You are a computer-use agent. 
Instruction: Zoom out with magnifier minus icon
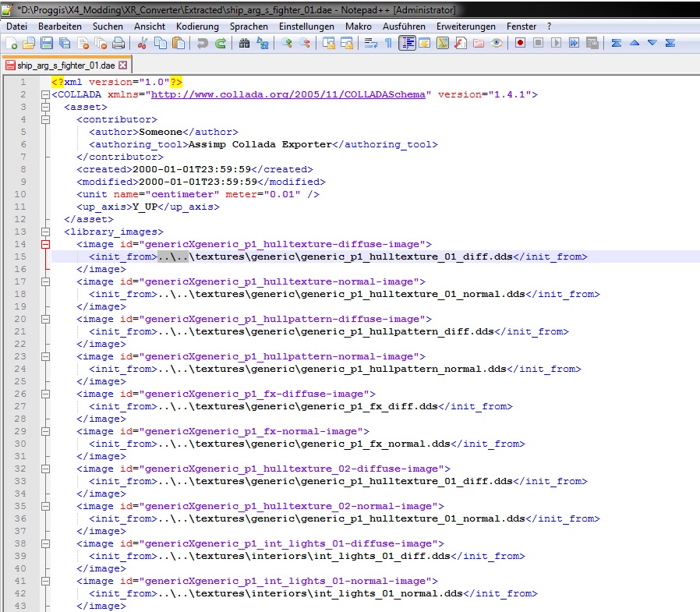pos(305,44)
